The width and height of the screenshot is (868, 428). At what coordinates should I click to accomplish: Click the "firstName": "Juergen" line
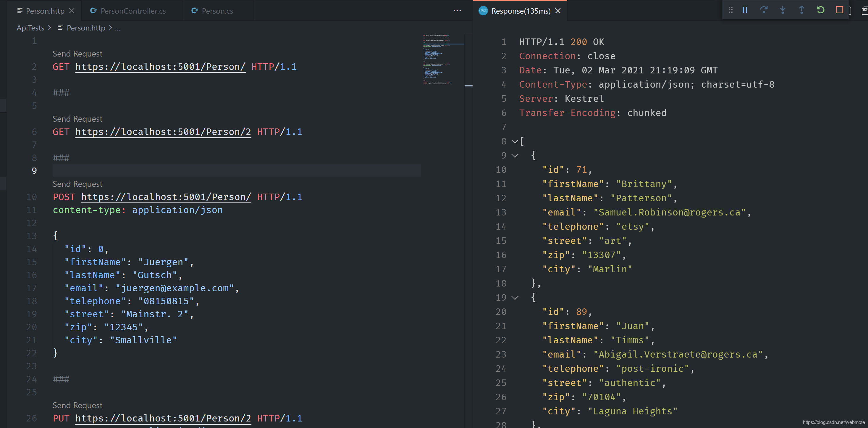click(129, 262)
